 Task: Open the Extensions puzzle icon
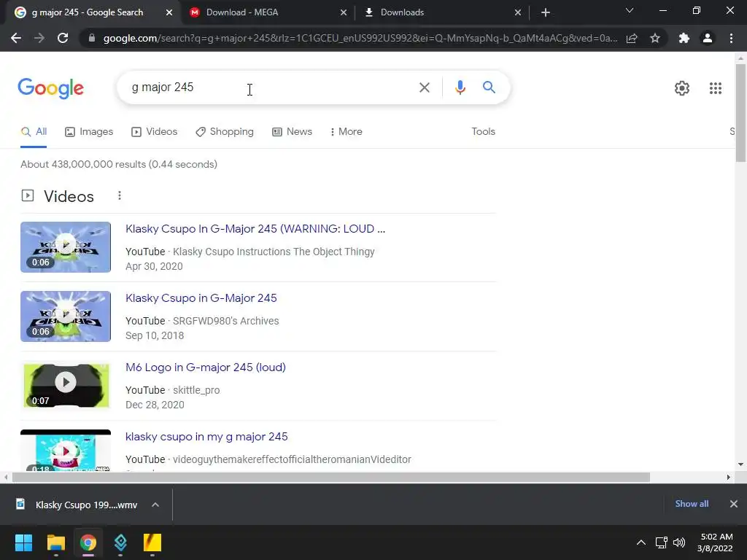pos(684,38)
